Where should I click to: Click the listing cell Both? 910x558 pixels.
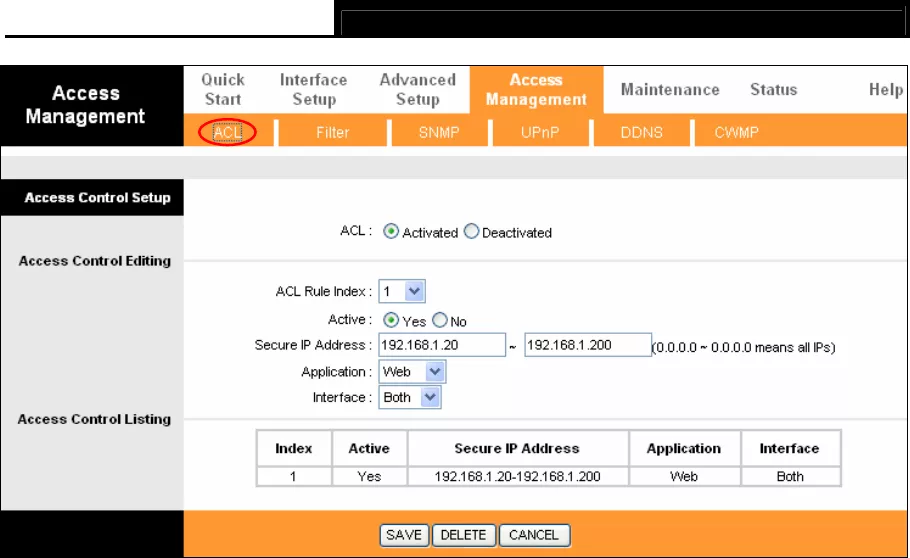pyautogui.click(x=790, y=477)
